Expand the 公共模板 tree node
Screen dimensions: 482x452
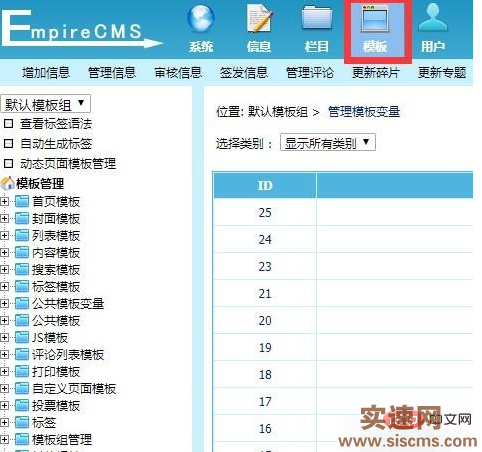coord(4,321)
